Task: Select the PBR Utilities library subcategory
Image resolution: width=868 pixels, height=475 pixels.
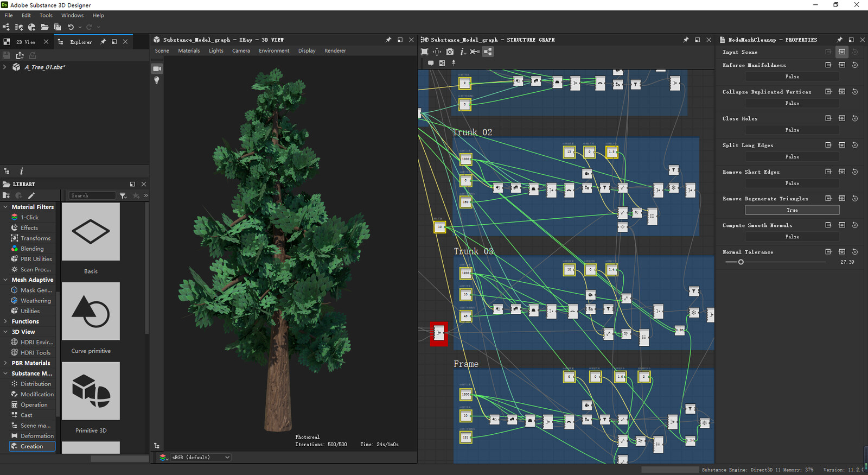Action: tap(32, 259)
